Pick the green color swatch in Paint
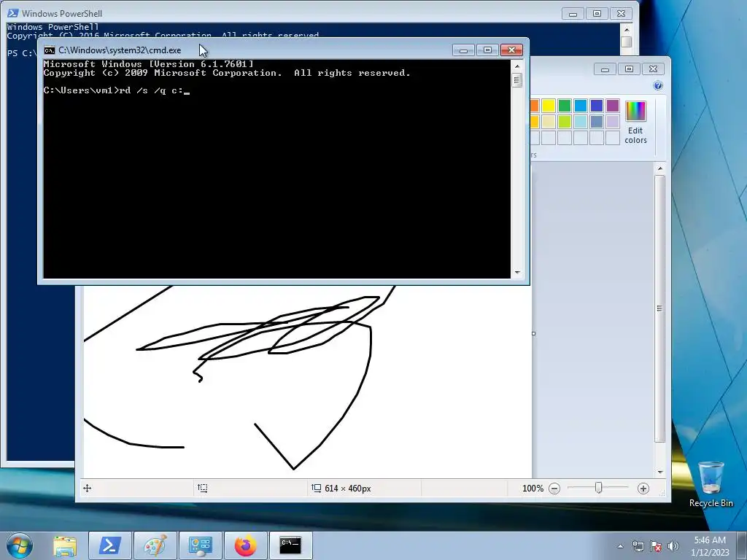This screenshot has width=747, height=560. point(565,106)
